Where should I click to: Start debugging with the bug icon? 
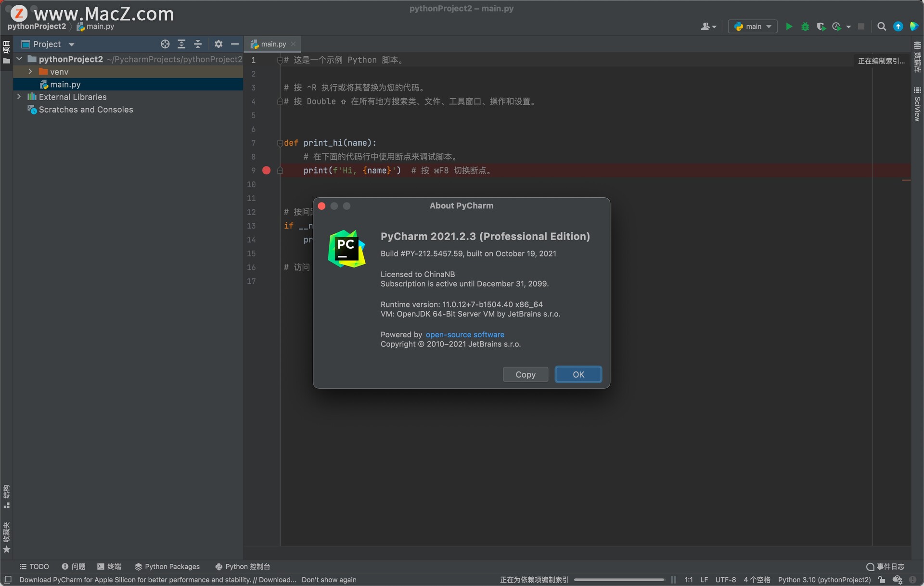(805, 26)
